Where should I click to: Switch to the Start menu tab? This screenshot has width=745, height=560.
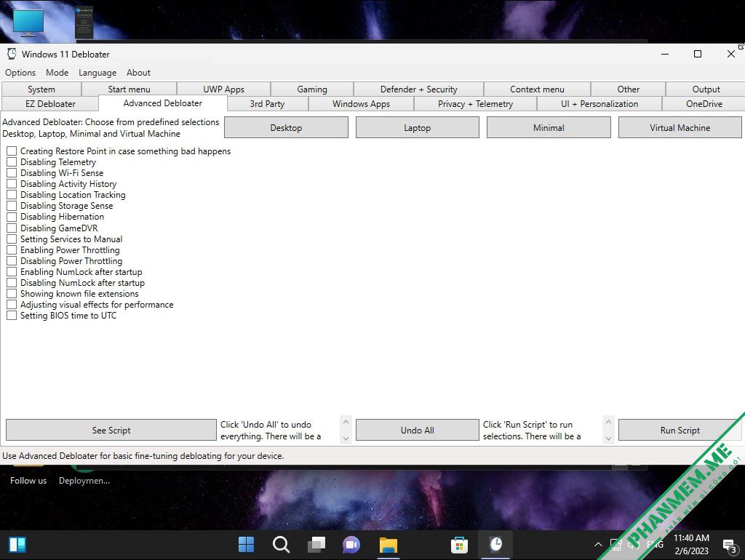[x=130, y=89]
